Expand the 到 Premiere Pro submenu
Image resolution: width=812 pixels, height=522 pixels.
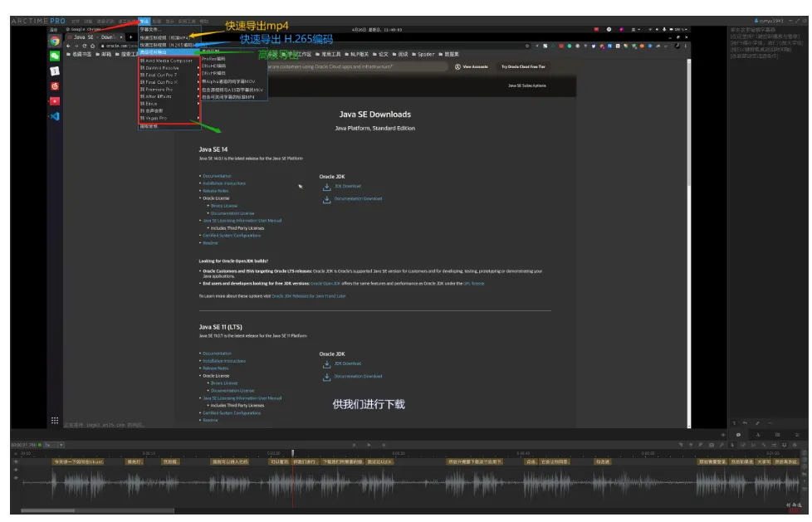(x=169, y=90)
